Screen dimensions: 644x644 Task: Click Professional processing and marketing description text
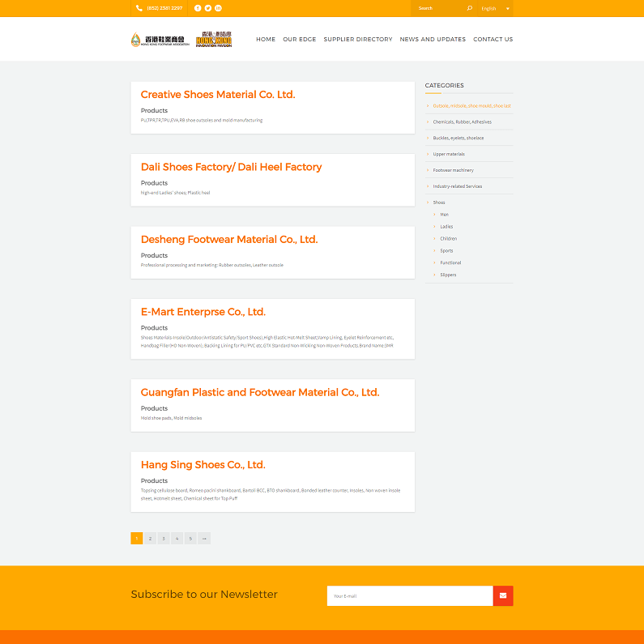(x=212, y=265)
